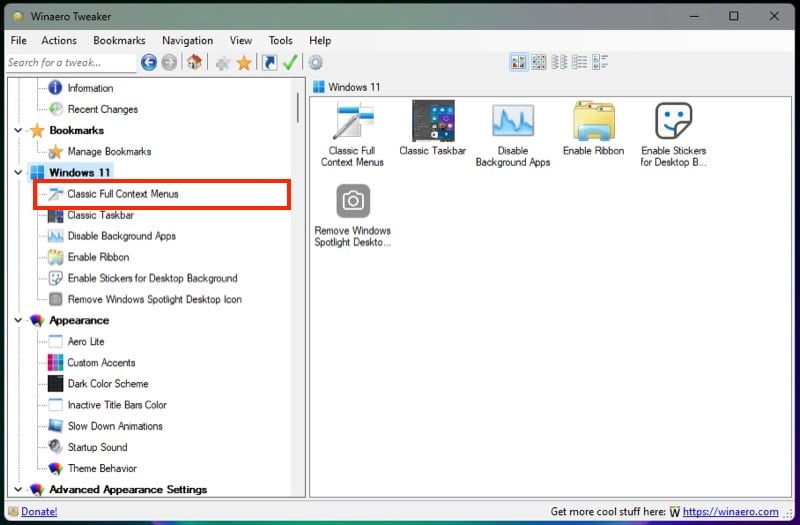Viewport: 800px width, 525px height.
Task: Collapse the Bookmarks tree node
Action: pyautogui.click(x=18, y=131)
